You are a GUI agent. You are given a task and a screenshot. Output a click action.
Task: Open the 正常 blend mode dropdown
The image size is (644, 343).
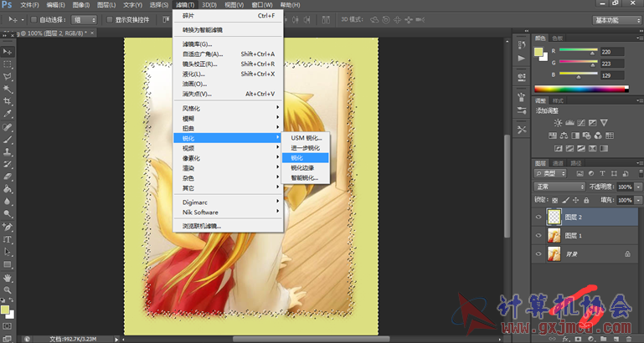[x=559, y=187]
